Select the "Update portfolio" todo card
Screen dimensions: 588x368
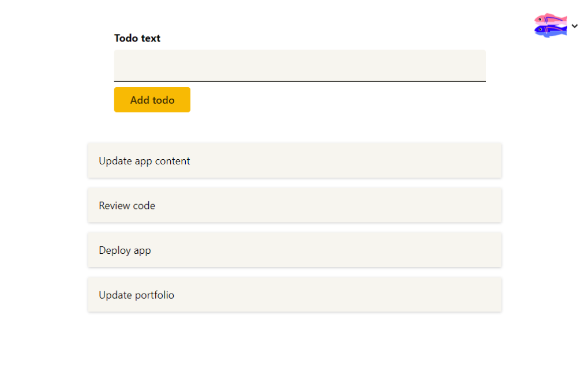[x=294, y=295]
